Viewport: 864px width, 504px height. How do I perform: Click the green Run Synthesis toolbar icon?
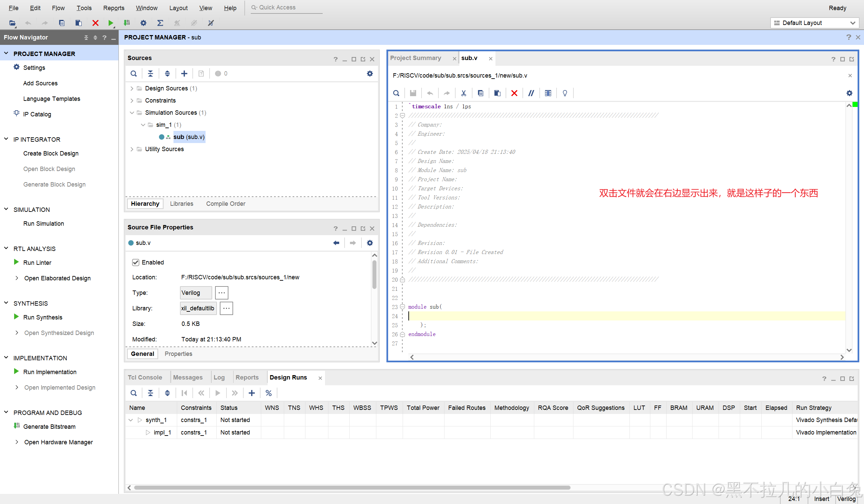tap(110, 23)
